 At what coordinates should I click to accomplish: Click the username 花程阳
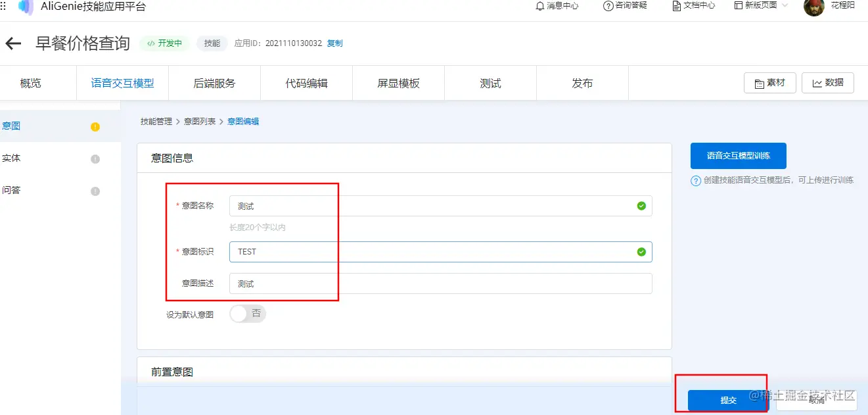pos(843,5)
